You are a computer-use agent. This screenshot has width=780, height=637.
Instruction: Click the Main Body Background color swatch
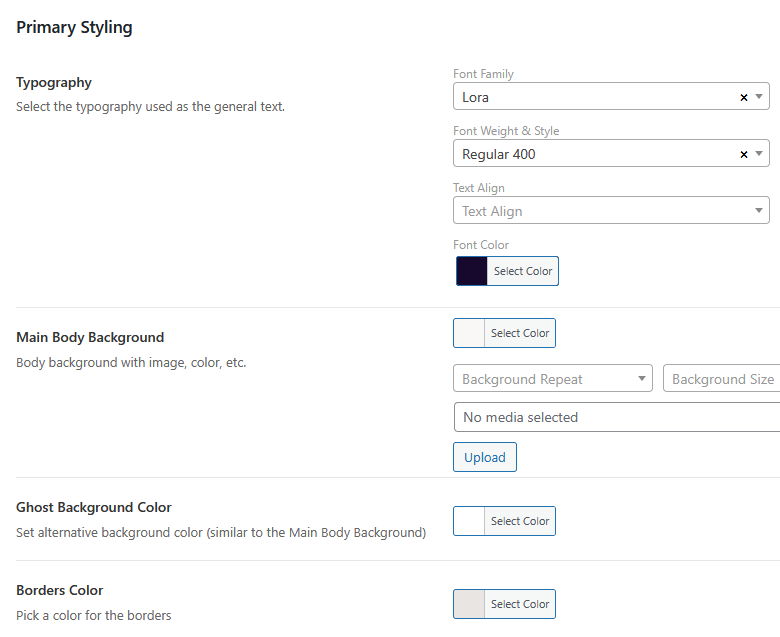click(x=469, y=333)
